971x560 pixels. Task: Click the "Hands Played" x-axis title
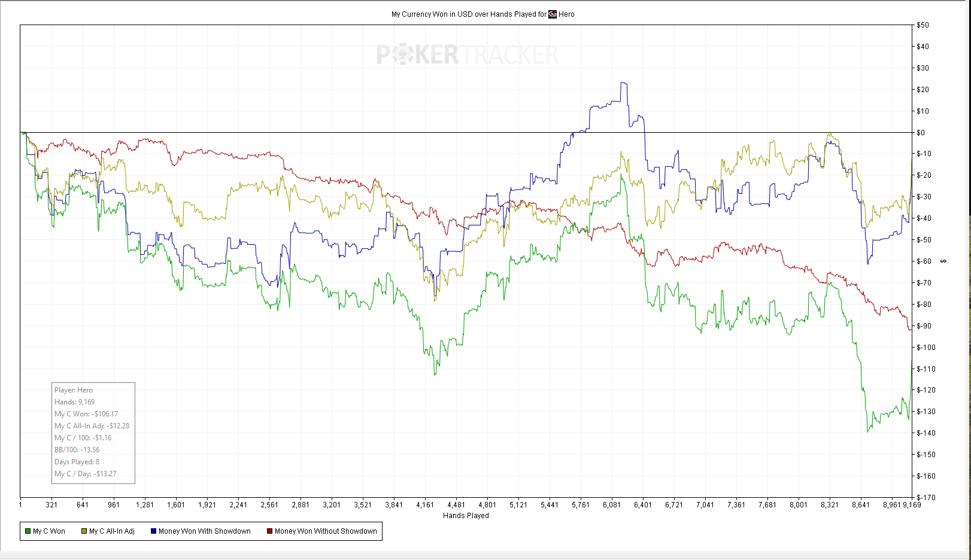tap(466, 516)
